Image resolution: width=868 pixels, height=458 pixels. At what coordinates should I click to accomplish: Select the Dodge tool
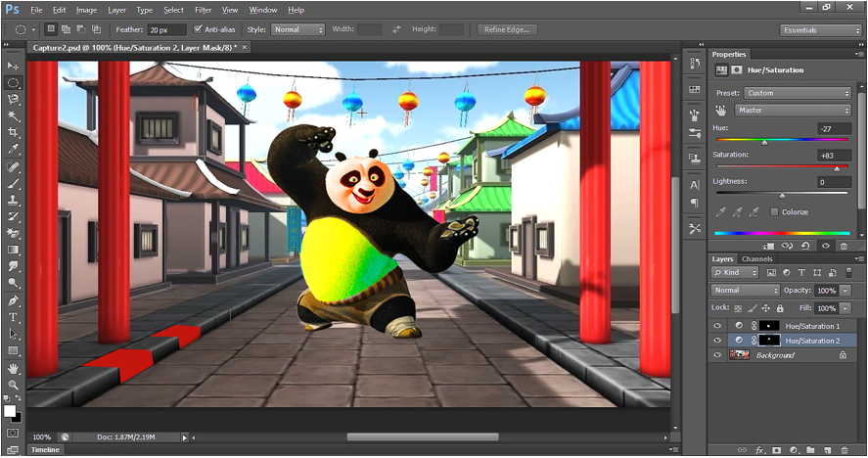pyautogui.click(x=13, y=283)
